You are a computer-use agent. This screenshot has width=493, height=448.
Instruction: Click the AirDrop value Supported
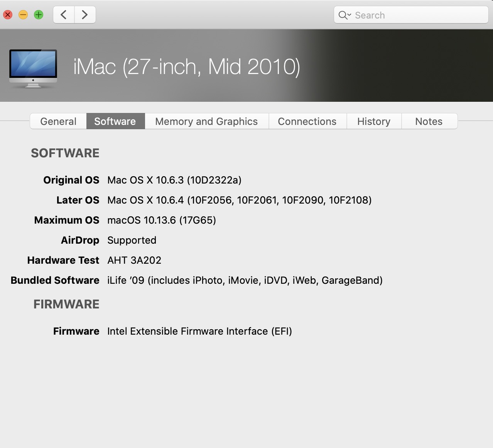132,240
